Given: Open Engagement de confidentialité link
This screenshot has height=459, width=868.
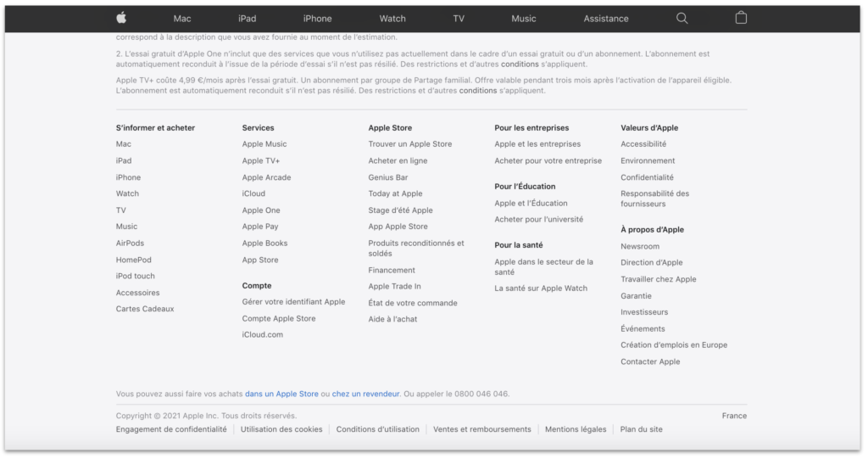Looking at the screenshot, I should click(171, 429).
